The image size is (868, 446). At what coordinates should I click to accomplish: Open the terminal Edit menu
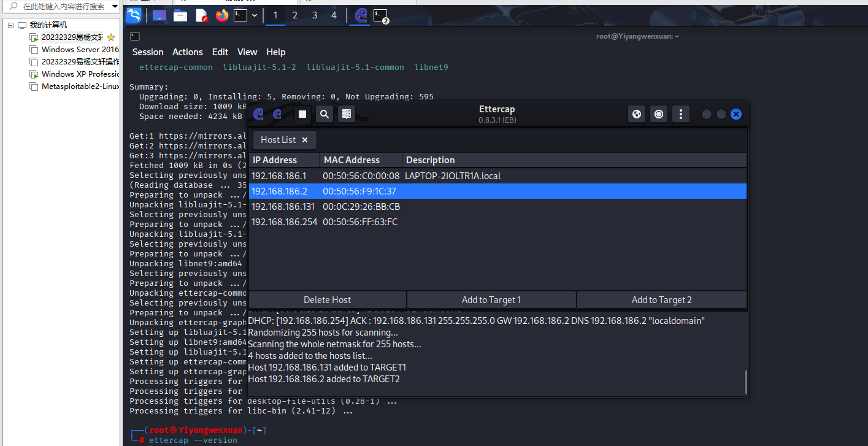pyautogui.click(x=220, y=52)
